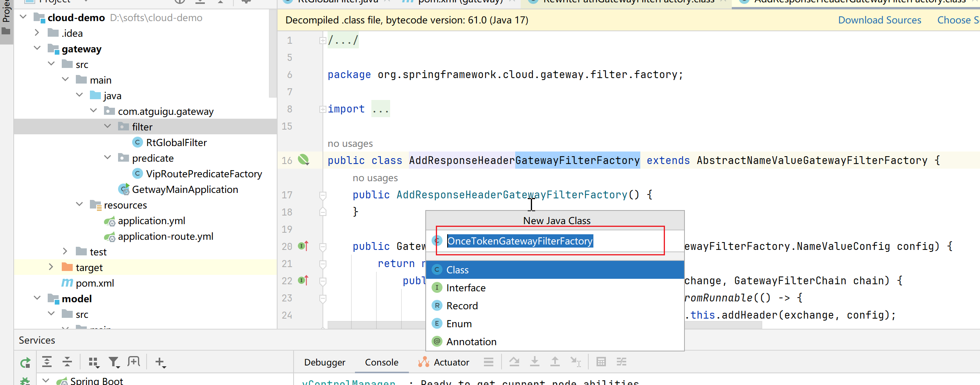Switch to the Debugger tab
Screen dimensions: 980x385
pos(324,362)
